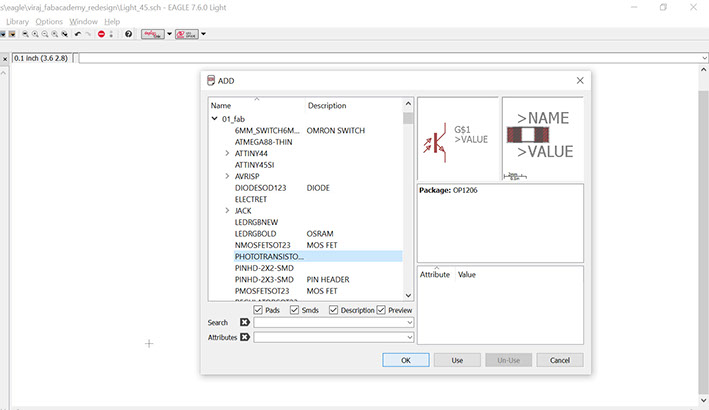Open the Window menu
Screen dimensions: 709x410
pyautogui.click(x=83, y=21)
